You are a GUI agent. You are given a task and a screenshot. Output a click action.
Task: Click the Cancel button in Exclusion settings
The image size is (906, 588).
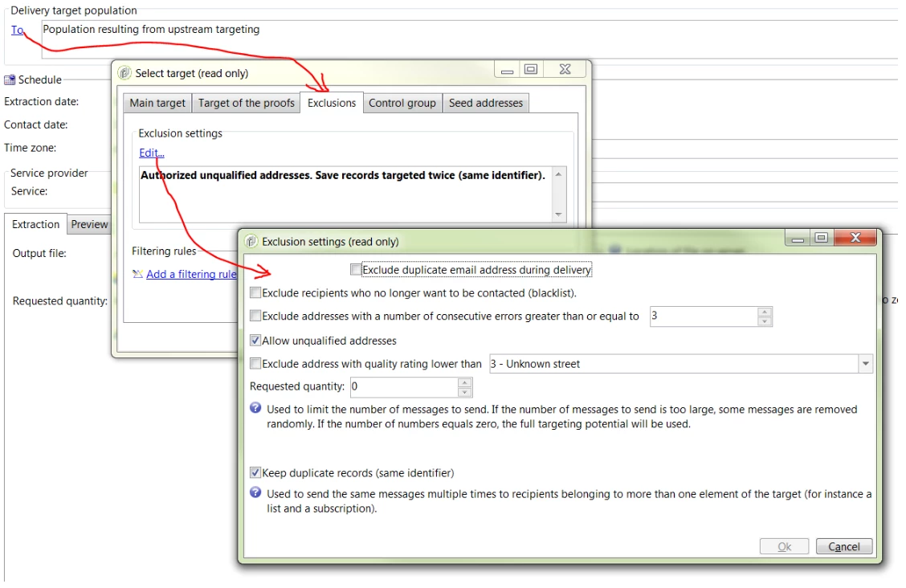click(x=844, y=547)
